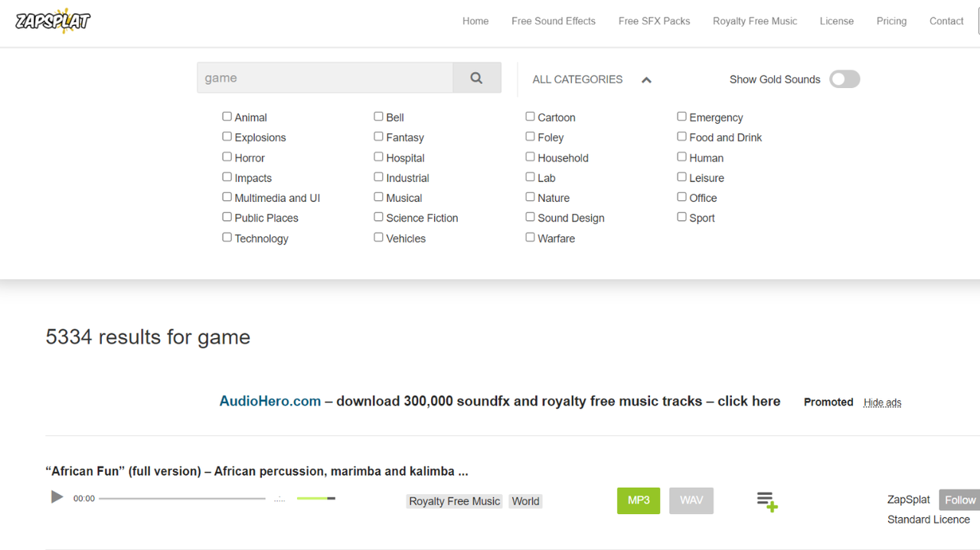Open Free Sound Effects menu
Viewport: 980px width, 550px height.
click(x=554, y=21)
